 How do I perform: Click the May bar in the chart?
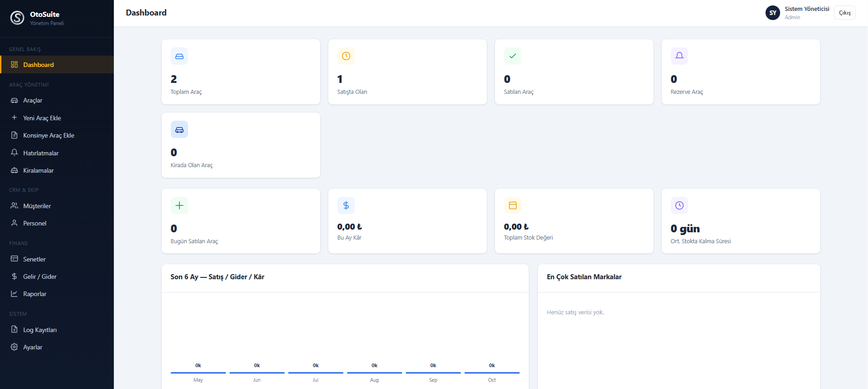point(198,373)
